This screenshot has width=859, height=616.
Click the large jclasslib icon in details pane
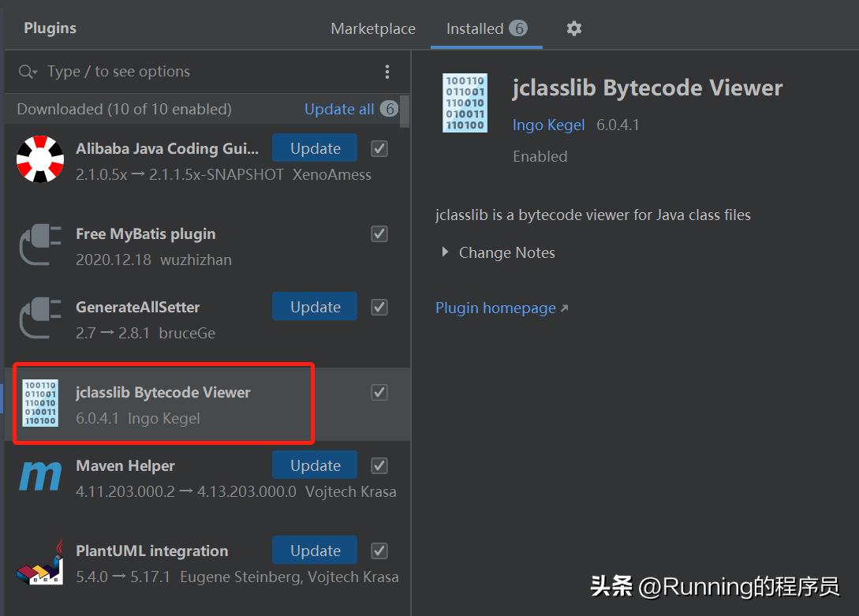pos(465,103)
